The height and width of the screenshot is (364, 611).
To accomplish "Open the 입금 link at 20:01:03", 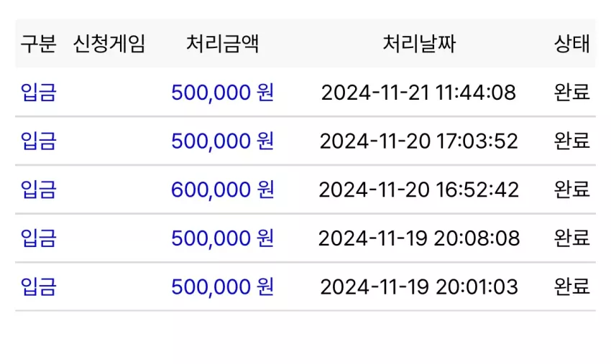I will [39, 286].
